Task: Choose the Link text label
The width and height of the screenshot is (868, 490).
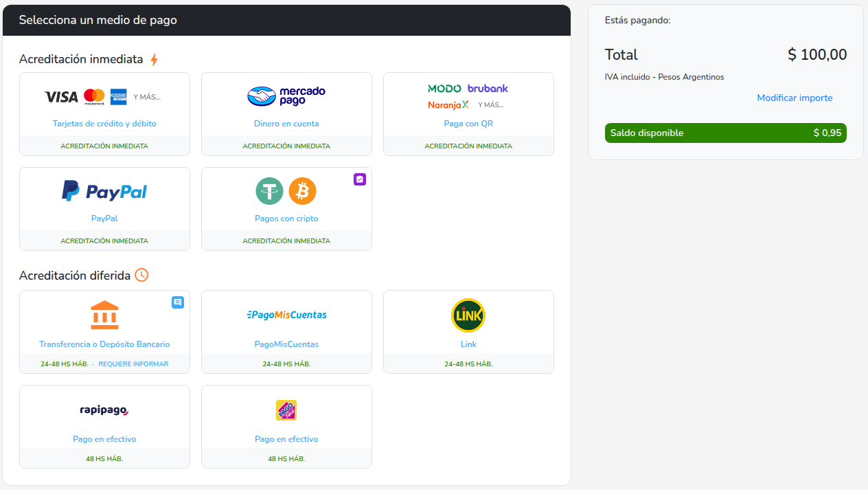Action: coord(468,344)
